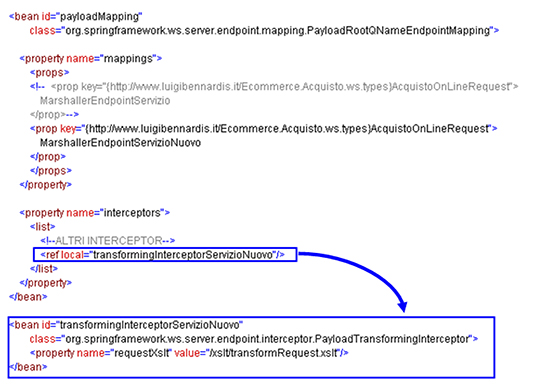The width and height of the screenshot is (540, 384).
Task: Click the </property> tag closing the interceptors property
Action: [x=46, y=283]
